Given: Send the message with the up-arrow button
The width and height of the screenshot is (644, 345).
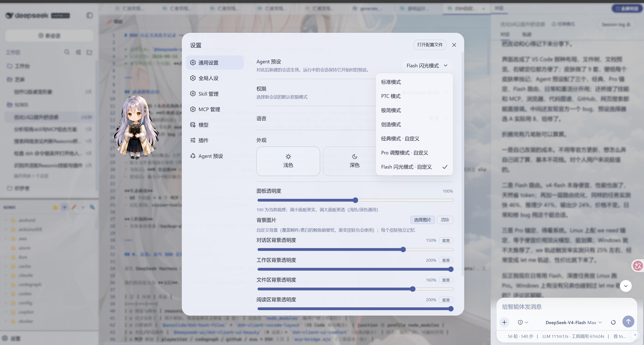Looking at the screenshot, I should point(628,321).
